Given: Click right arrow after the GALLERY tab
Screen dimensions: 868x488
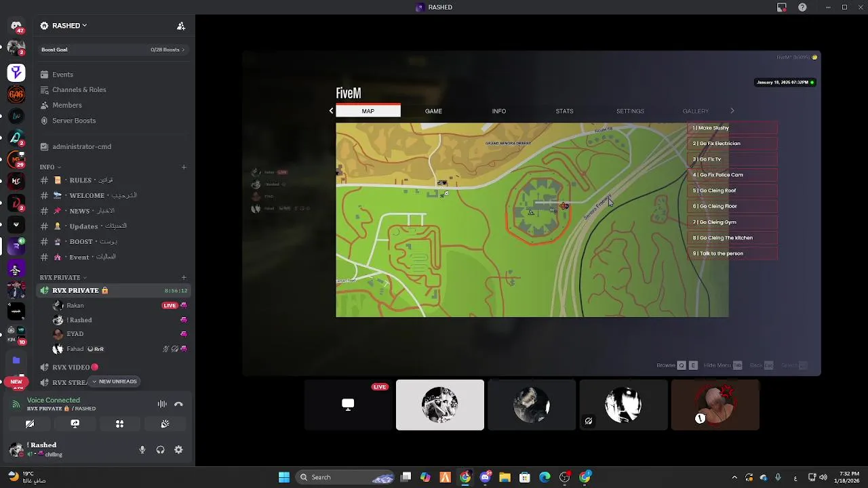Looking at the screenshot, I should coord(732,111).
